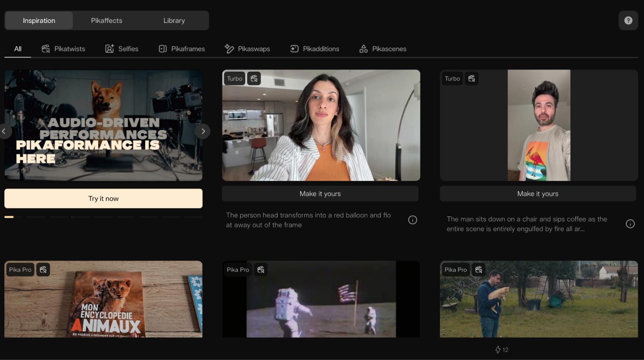Switch to the Pikaffects tab

tap(107, 21)
